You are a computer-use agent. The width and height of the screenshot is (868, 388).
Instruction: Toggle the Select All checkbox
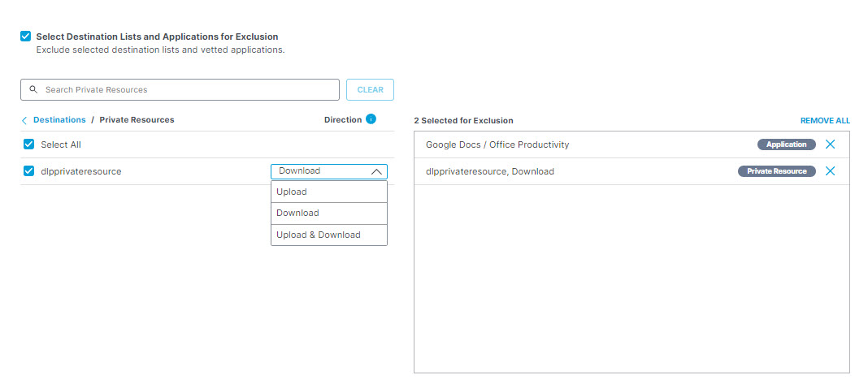pyautogui.click(x=28, y=144)
